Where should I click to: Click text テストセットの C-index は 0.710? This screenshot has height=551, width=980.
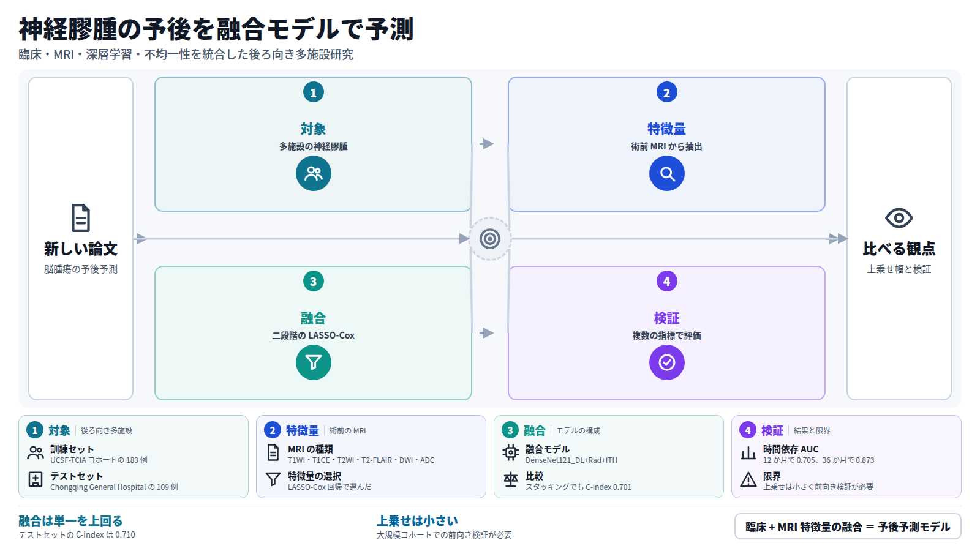[x=77, y=534]
